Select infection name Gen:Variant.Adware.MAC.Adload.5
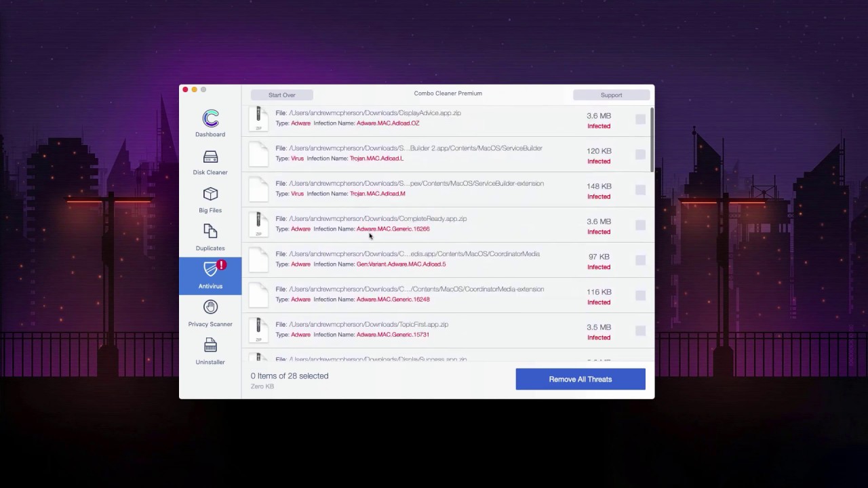 pyautogui.click(x=401, y=264)
